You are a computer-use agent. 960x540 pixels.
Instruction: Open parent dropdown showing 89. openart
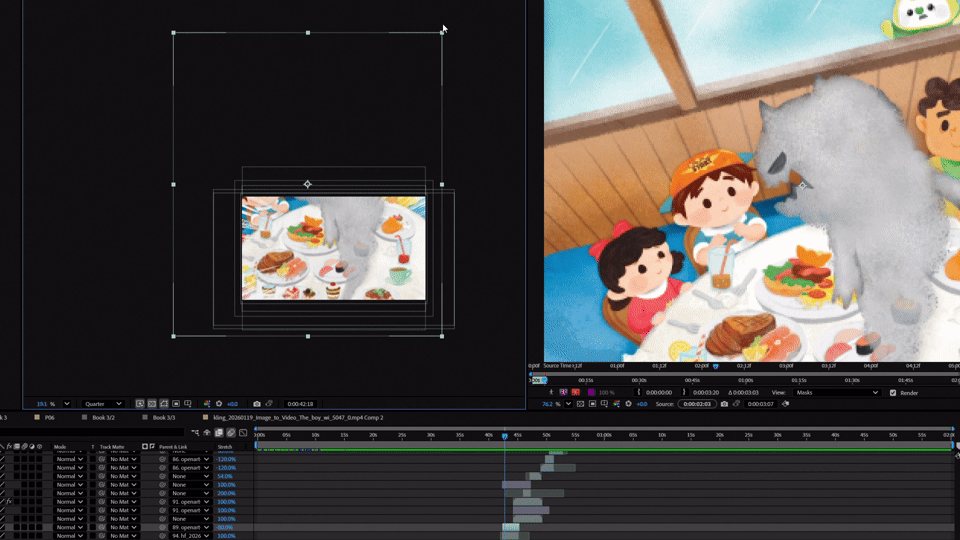(190, 527)
